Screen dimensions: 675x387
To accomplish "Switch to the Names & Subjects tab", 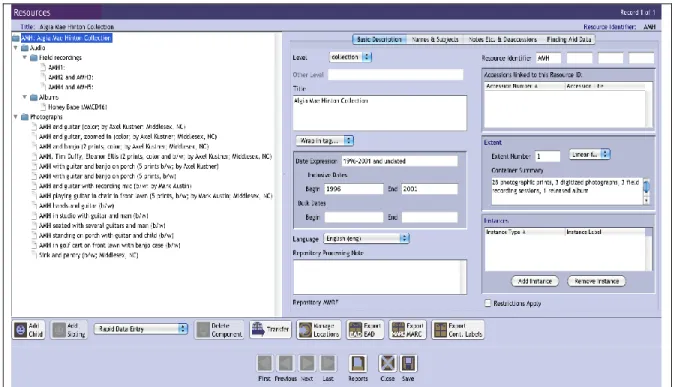I will click(435, 39).
